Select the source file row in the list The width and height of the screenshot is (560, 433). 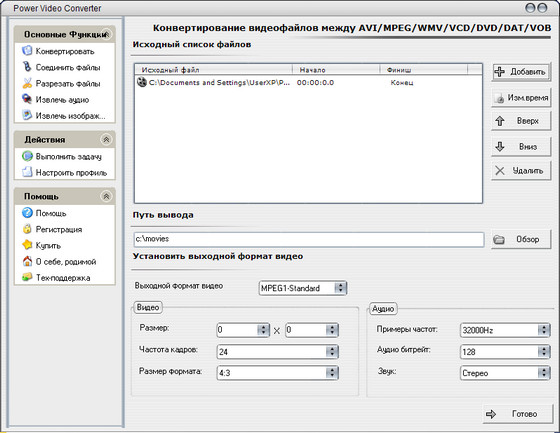click(x=309, y=83)
